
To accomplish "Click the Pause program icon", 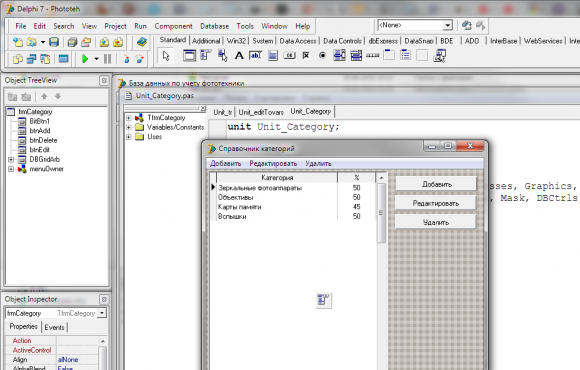I will [107, 59].
